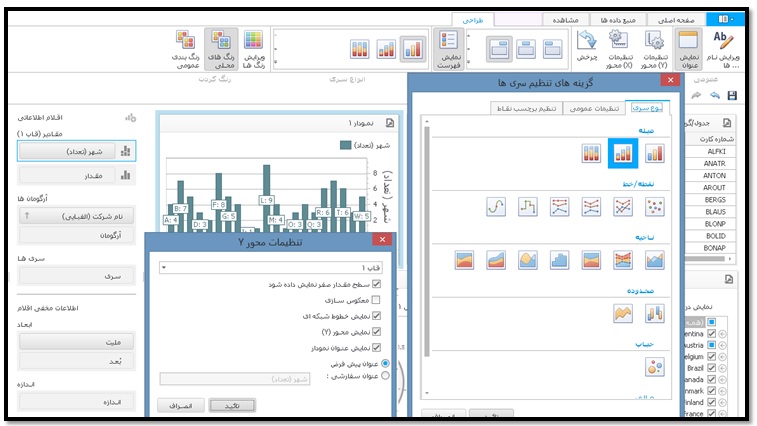757x426 pixels.
Task: Toggle نمایش عنوان نمودار checkbox
Action: 377,347
